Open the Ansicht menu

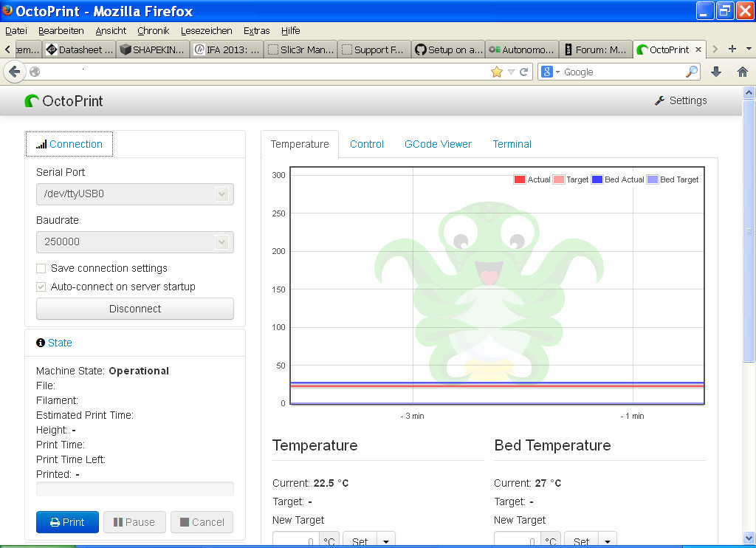[111, 31]
